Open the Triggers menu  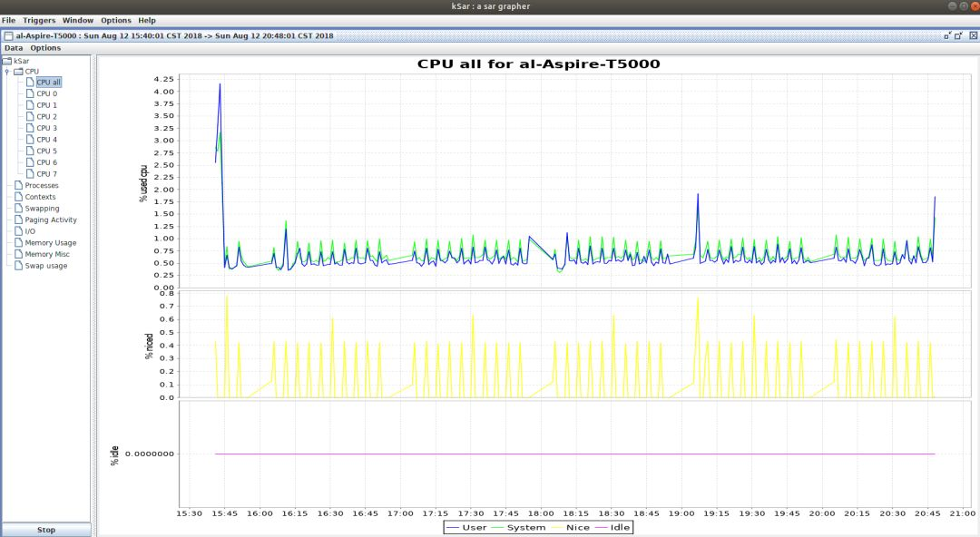[x=39, y=20]
